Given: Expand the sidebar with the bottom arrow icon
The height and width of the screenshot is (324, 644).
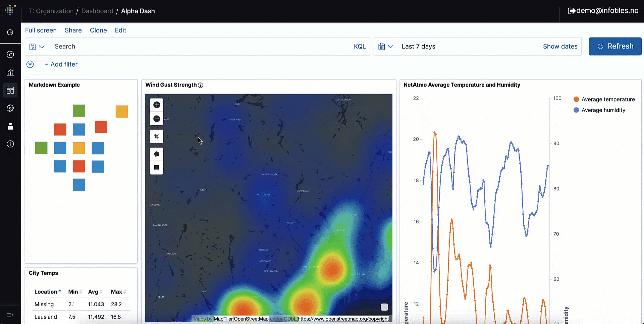Looking at the screenshot, I should pyautogui.click(x=10, y=315).
